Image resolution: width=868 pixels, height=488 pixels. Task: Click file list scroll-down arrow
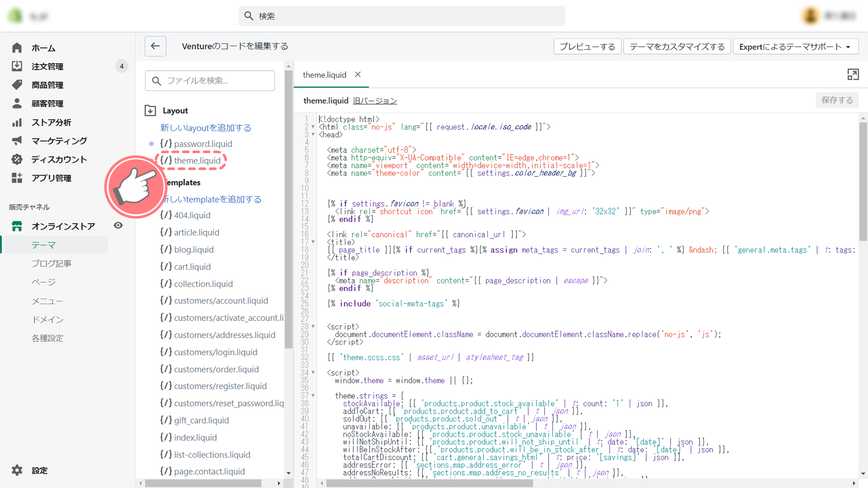(x=289, y=473)
